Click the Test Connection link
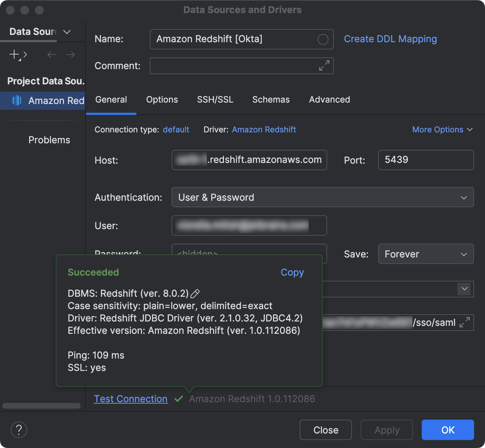 click(x=131, y=399)
